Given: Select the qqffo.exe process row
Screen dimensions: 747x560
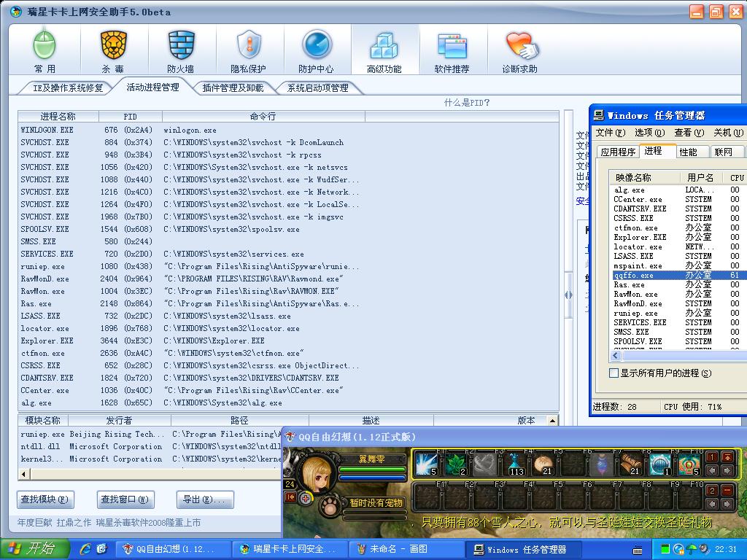Looking at the screenshot, I should click(x=680, y=275).
